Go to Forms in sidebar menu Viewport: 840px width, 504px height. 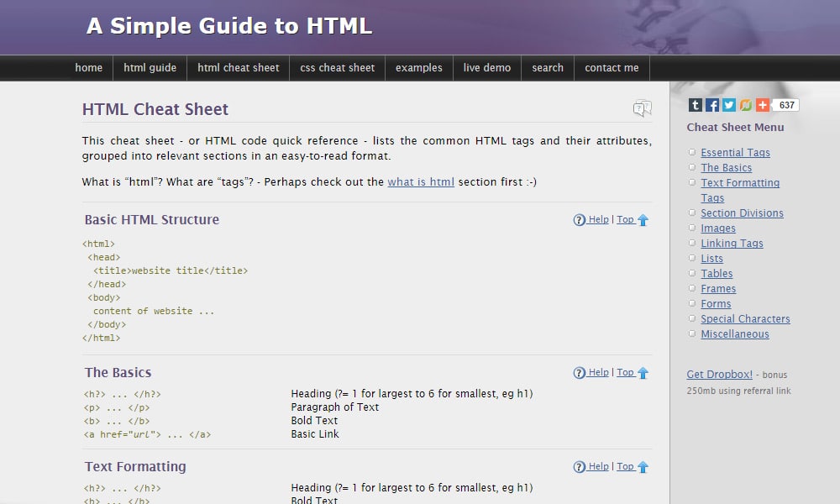[716, 304]
